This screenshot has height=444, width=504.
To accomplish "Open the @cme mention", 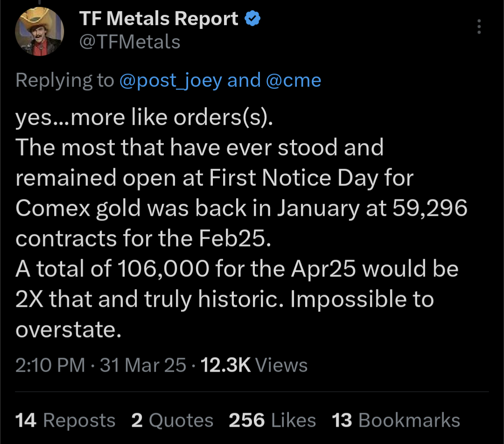I will 293,80.
